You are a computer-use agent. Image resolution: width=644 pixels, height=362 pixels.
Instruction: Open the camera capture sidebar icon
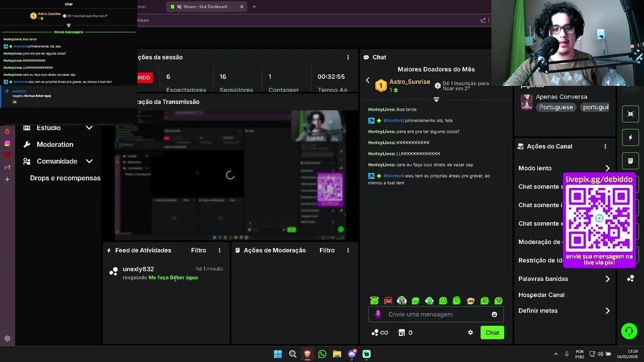coord(630,114)
